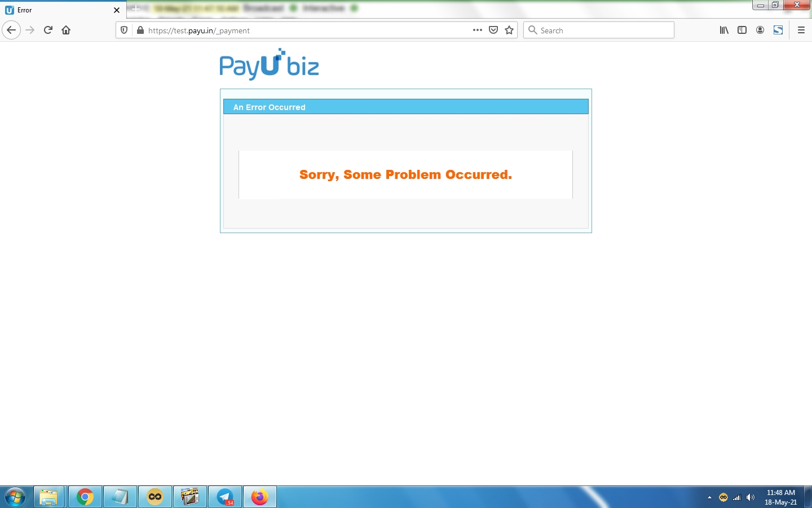Open a new tab with plus button

(x=136, y=9)
